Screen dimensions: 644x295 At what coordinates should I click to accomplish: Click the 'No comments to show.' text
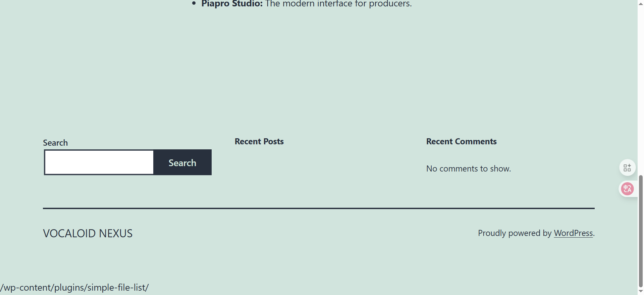click(x=468, y=168)
